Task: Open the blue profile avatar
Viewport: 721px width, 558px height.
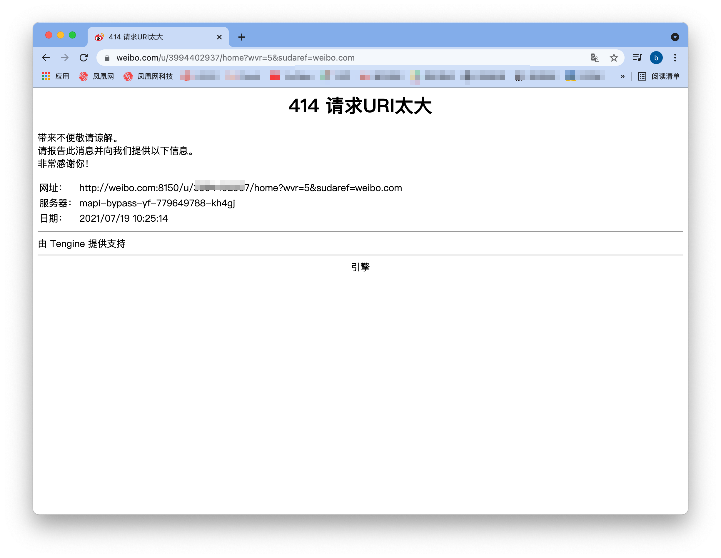Action: coord(656,57)
